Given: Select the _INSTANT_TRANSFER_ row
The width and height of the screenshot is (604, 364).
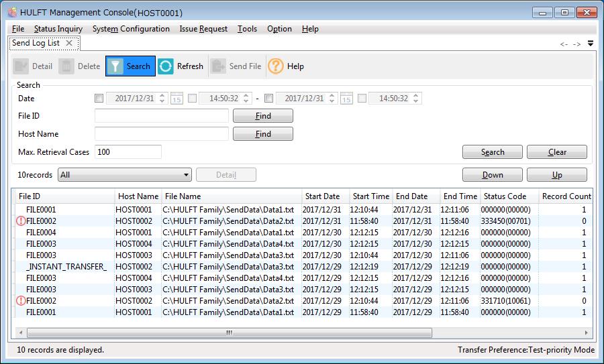Looking at the screenshot, I should point(303,267).
